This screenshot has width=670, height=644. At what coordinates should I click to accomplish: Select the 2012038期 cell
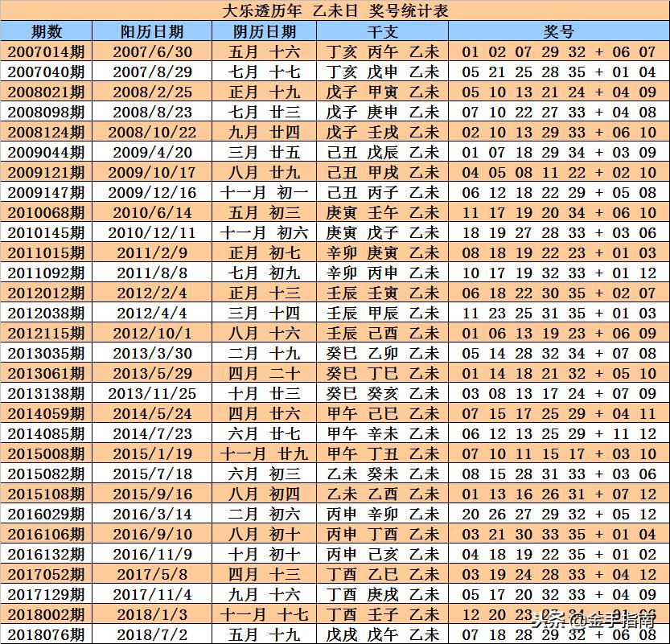46,313
